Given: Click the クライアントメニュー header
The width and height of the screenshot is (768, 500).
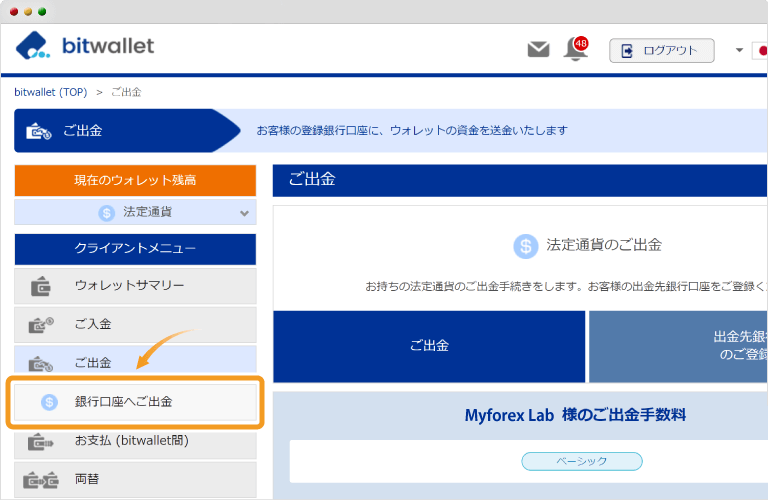Looking at the screenshot, I should [135, 249].
